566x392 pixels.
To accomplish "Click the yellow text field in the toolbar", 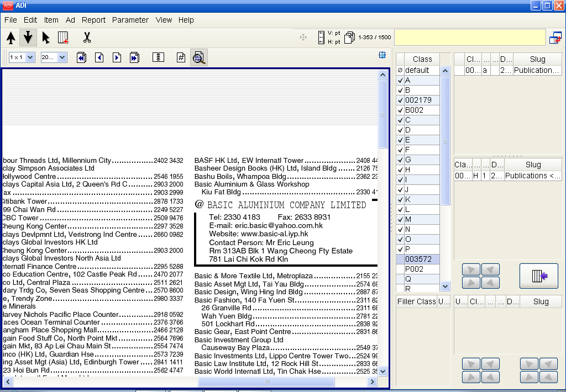I will click(x=470, y=38).
